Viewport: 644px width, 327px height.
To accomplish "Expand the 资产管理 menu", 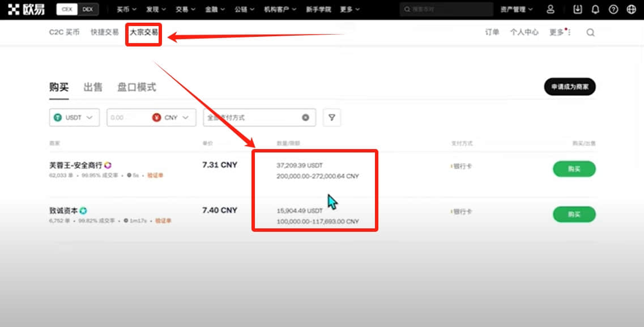I will tap(516, 10).
